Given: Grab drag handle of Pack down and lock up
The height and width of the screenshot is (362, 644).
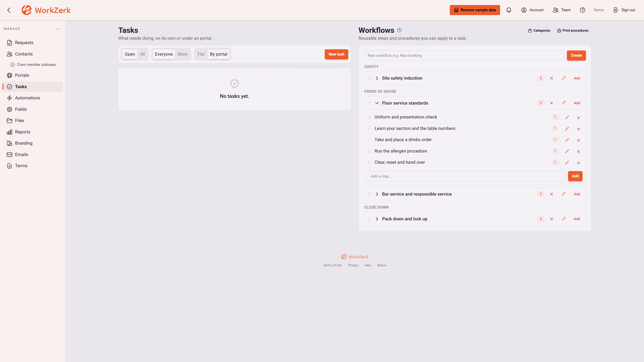Looking at the screenshot, I should pos(369,219).
